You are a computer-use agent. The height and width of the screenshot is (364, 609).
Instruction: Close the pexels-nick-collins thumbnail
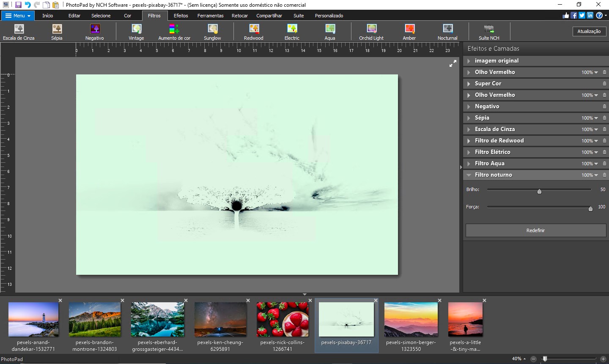coord(310,301)
